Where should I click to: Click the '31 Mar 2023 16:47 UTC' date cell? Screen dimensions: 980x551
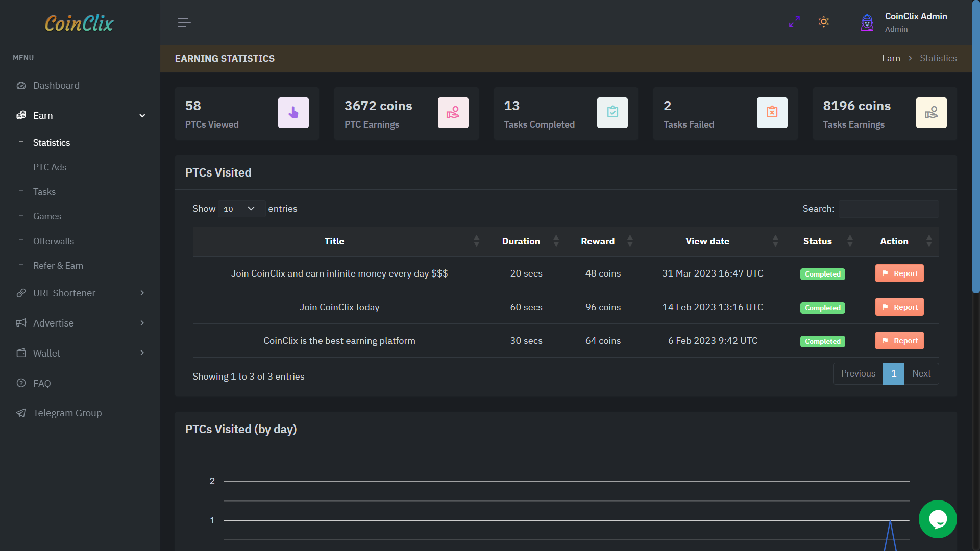(713, 273)
